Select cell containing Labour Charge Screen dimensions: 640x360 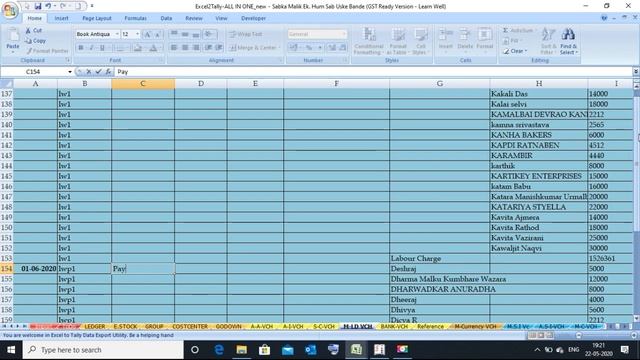[440, 258]
